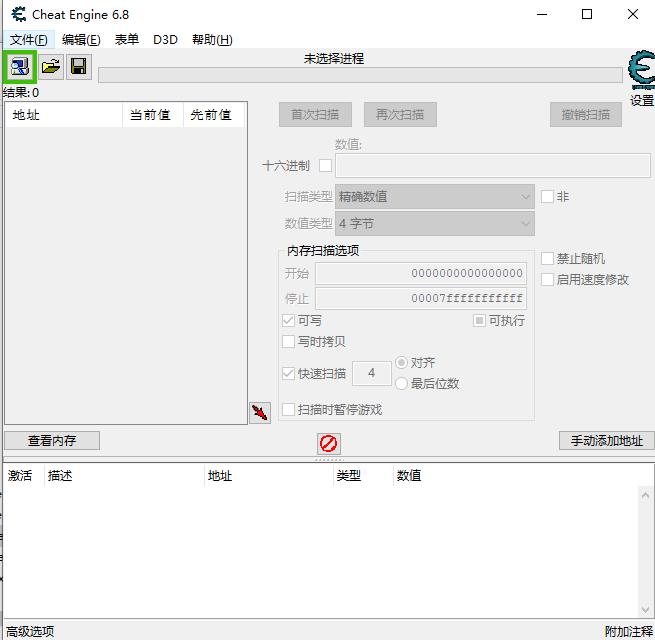This screenshot has height=640, width=655.
Task: Select the 最后位数 last digits radio button
Action: [x=401, y=383]
